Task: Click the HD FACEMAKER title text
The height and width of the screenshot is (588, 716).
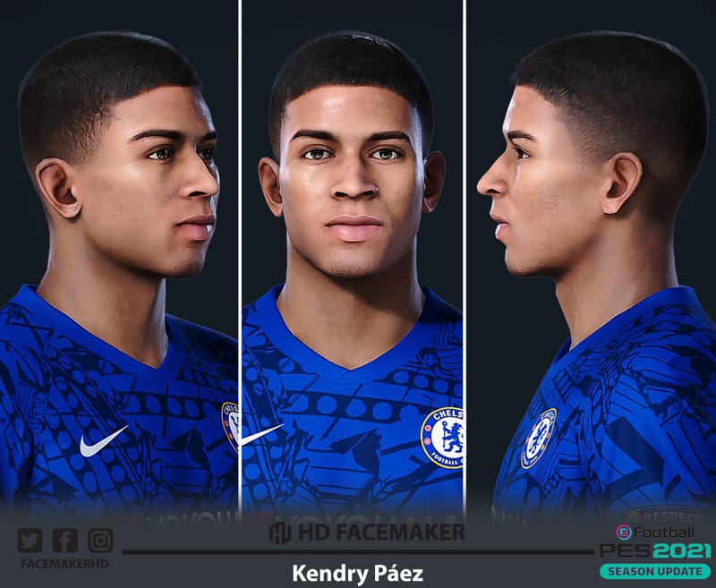Action: (x=381, y=533)
